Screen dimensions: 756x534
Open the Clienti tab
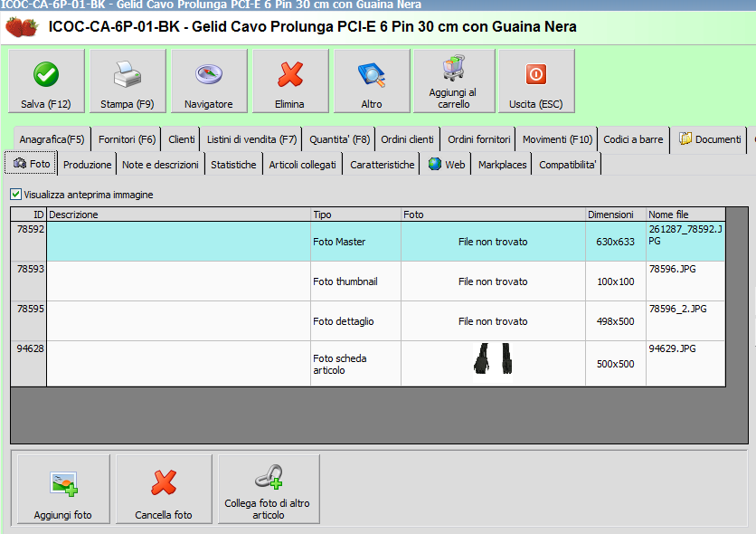click(181, 139)
